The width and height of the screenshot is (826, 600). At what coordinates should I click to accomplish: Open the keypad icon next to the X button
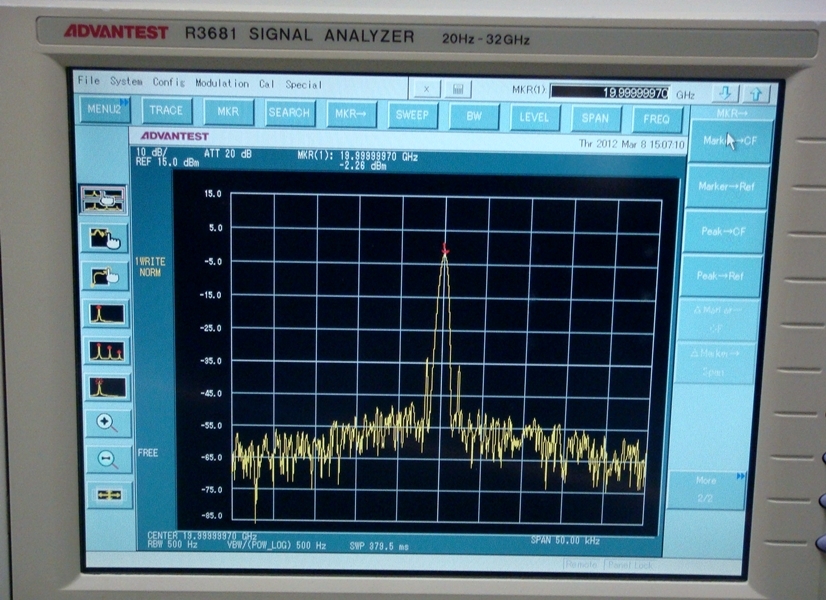point(458,90)
